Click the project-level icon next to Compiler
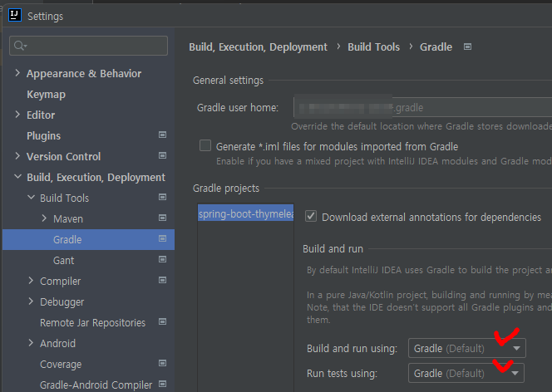Screen dimensions: 552x392 click(x=162, y=280)
